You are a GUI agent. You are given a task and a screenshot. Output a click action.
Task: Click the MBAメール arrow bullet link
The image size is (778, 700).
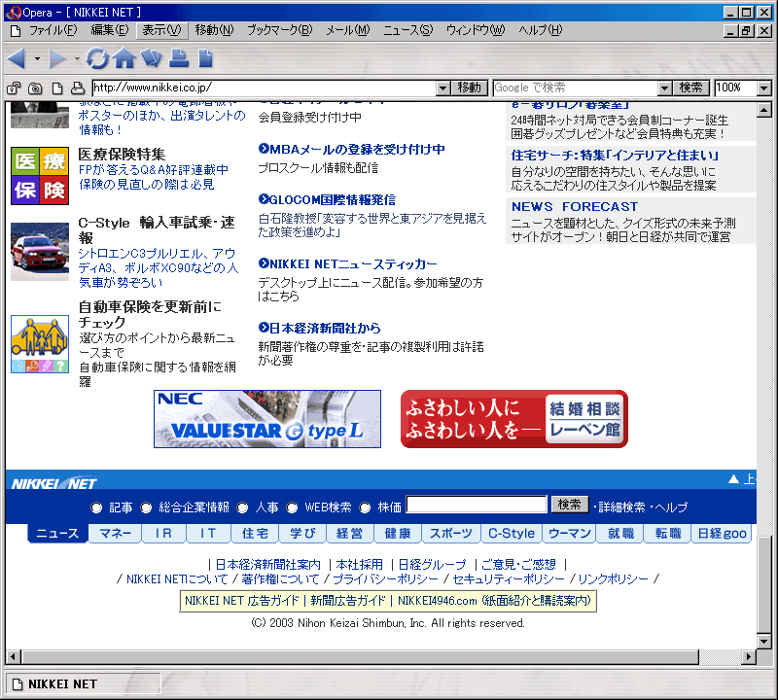tap(351, 149)
